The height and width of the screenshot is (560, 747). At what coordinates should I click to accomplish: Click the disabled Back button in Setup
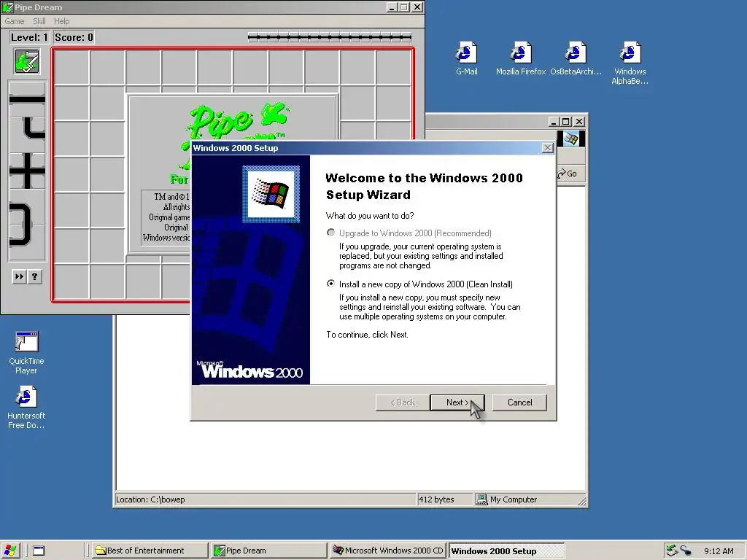click(403, 402)
